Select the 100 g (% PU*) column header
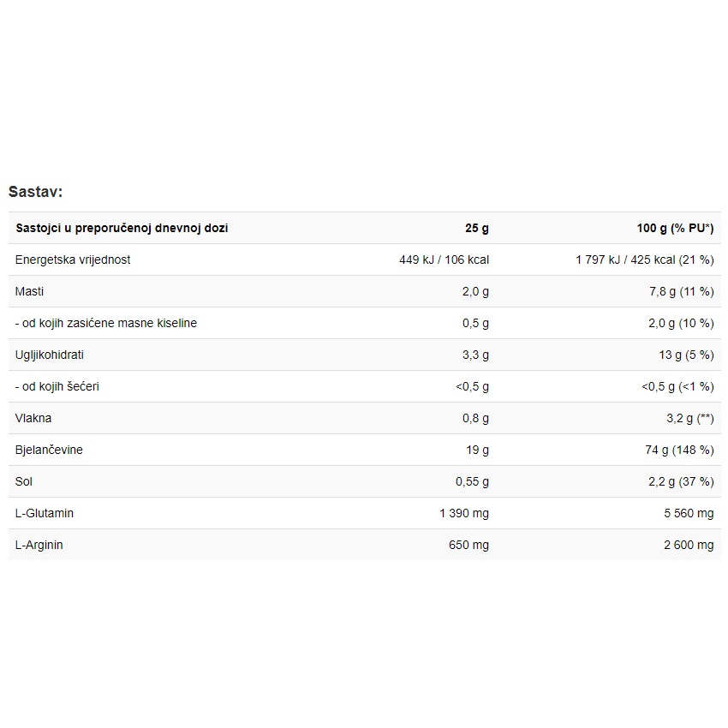 675,228
